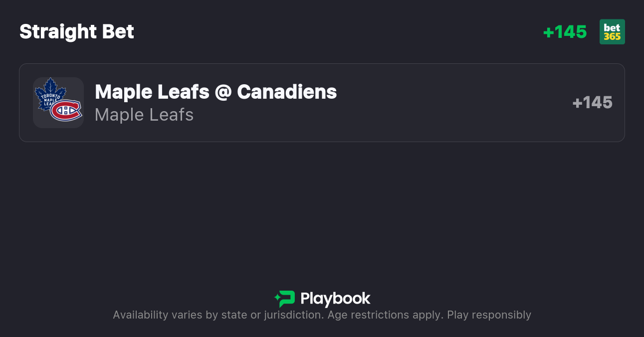Click the green Playbook logo icon

coord(285,299)
